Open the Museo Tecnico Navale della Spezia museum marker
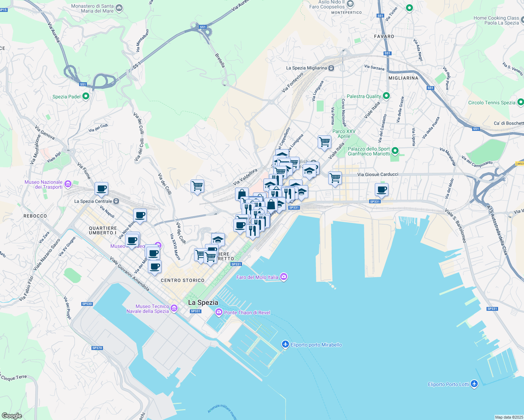The image size is (524, 420). (174, 308)
